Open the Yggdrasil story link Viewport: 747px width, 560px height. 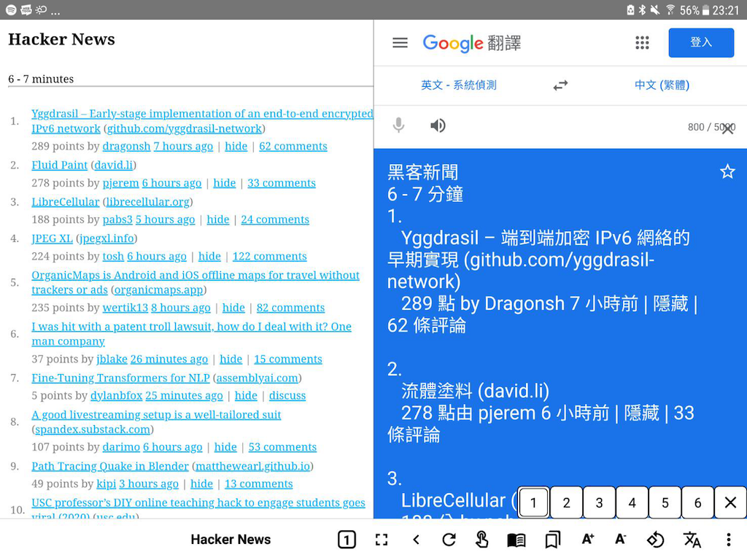pos(202,121)
